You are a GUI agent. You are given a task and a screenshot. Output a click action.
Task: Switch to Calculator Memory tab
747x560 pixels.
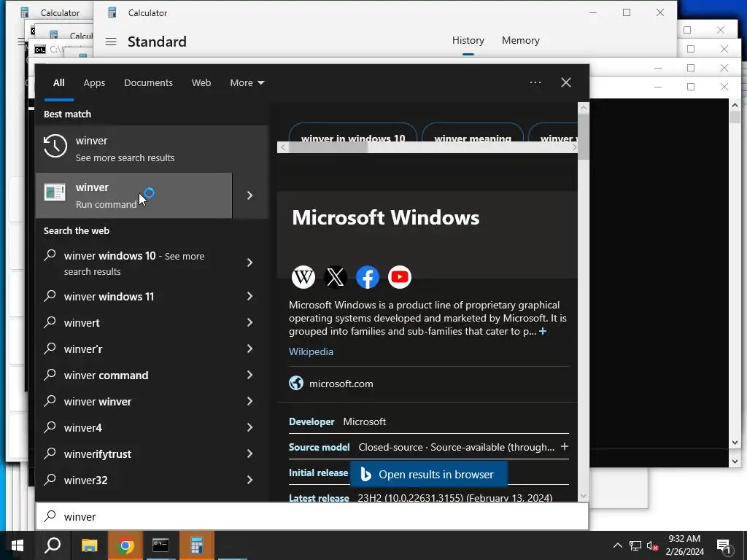pos(520,41)
